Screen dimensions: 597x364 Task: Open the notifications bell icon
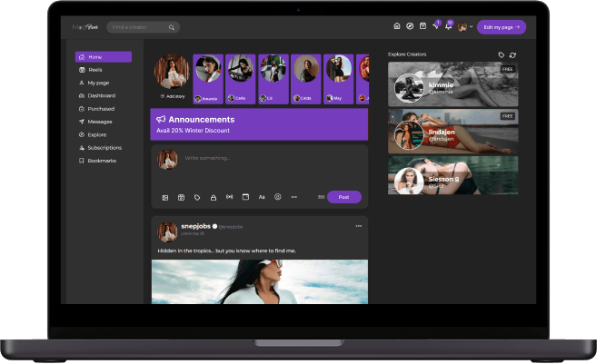click(x=449, y=26)
